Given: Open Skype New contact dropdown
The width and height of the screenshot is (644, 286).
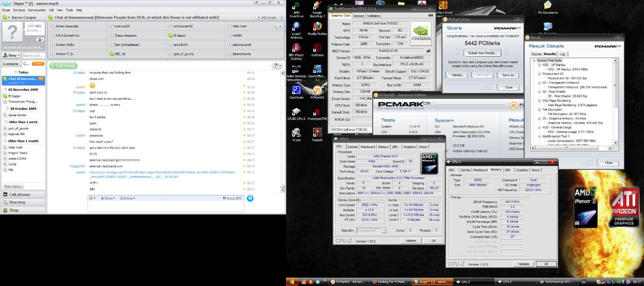Looking at the screenshot, I should click(x=11, y=55).
